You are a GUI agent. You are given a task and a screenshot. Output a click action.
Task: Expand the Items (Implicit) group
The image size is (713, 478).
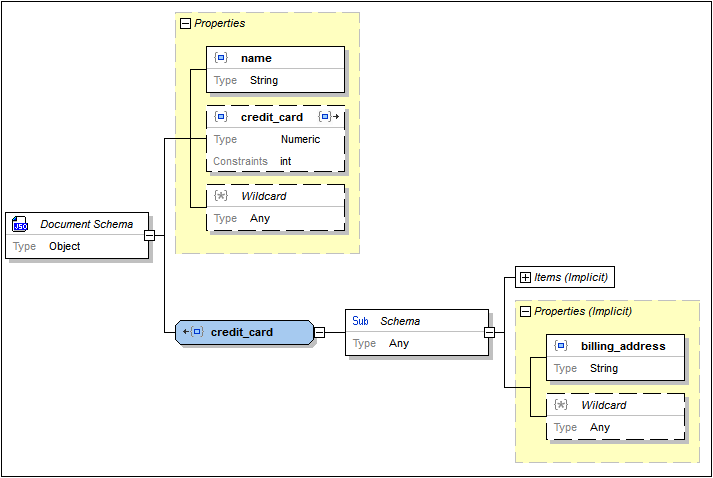point(525,277)
